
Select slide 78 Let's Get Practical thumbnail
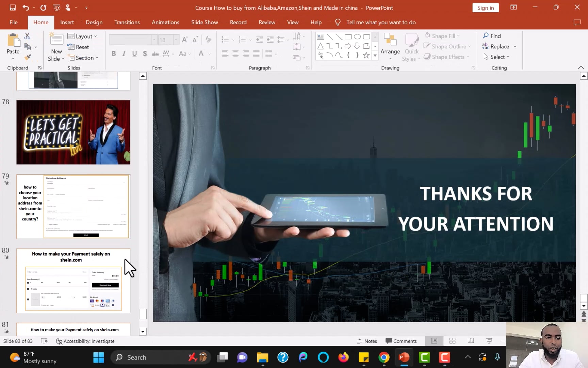click(x=73, y=132)
